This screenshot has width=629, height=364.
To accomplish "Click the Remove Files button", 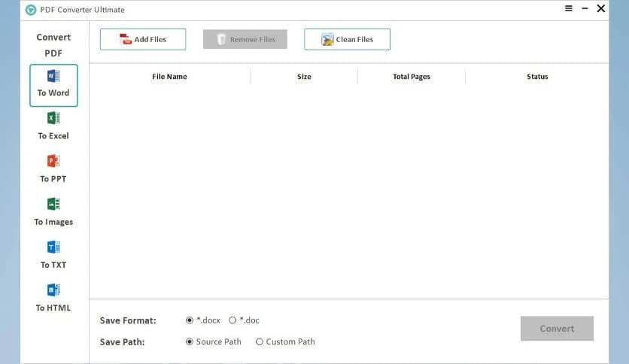I will [x=245, y=39].
